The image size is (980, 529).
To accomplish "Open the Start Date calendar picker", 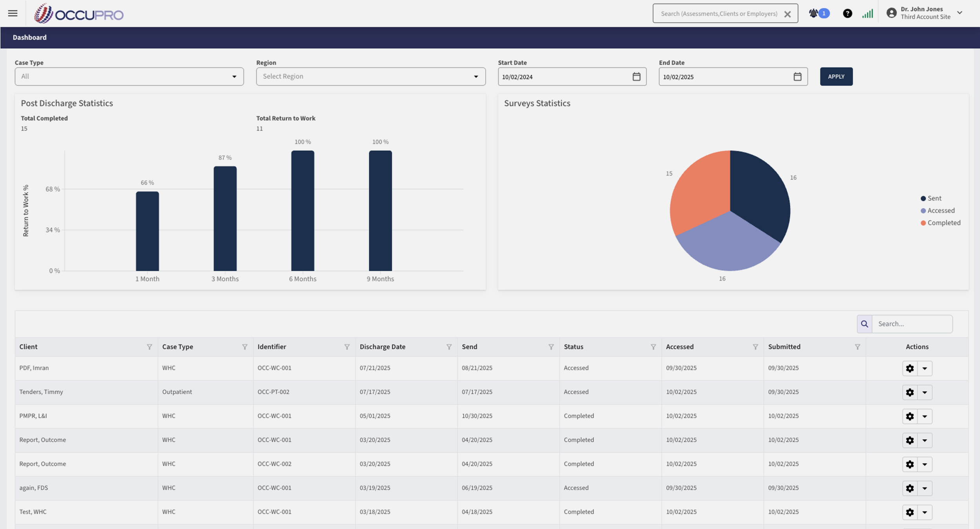I will [636, 76].
